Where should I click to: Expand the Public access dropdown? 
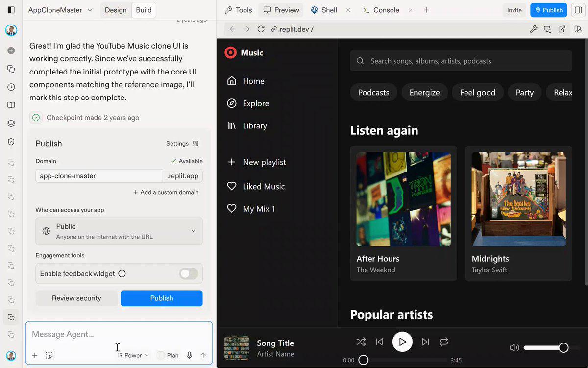pyautogui.click(x=119, y=231)
